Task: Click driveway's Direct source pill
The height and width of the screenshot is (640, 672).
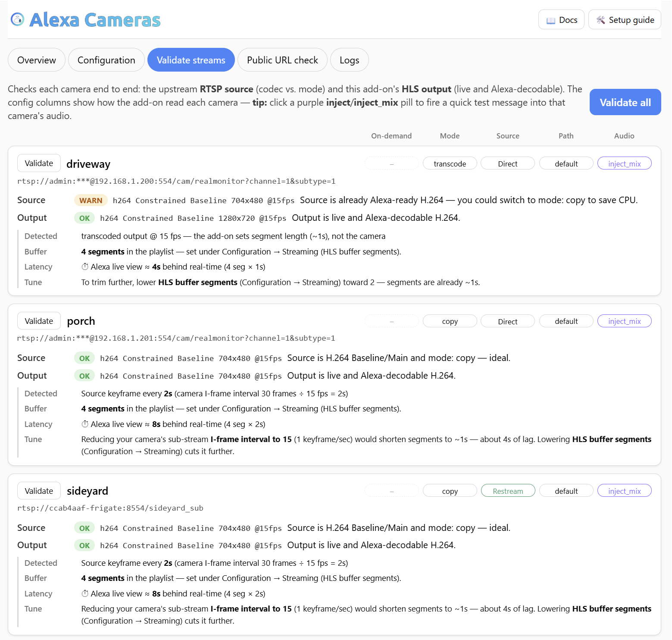Action: (x=507, y=163)
